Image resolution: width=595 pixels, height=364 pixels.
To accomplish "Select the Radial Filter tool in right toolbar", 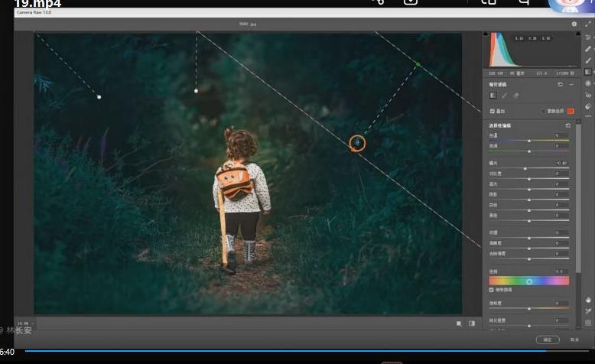I will pyautogui.click(x=588, y=83).
